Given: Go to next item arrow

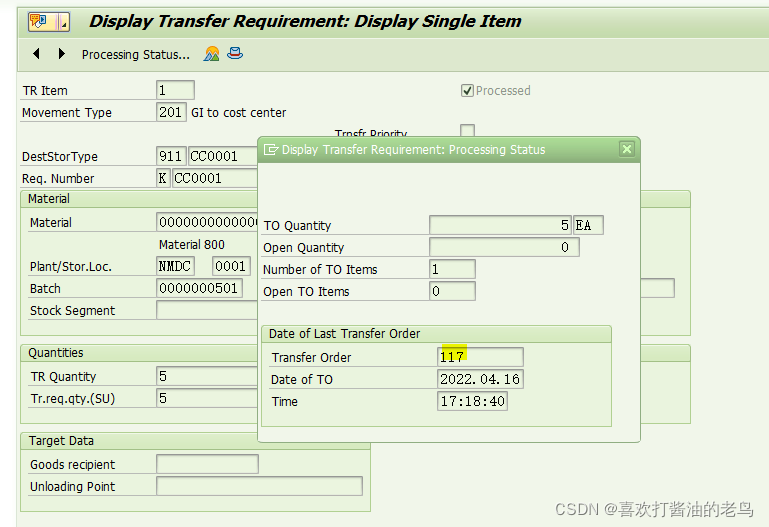Looking at the screenshot, I should [61, 53].
